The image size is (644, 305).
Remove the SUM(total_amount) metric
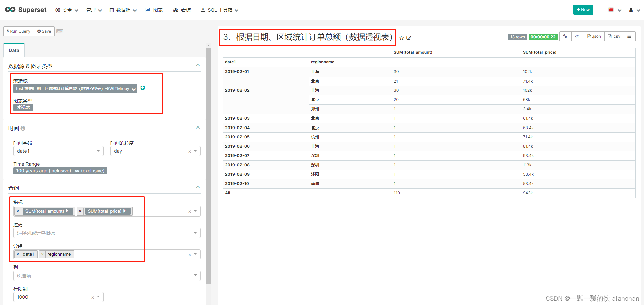[x=18, y=211]
